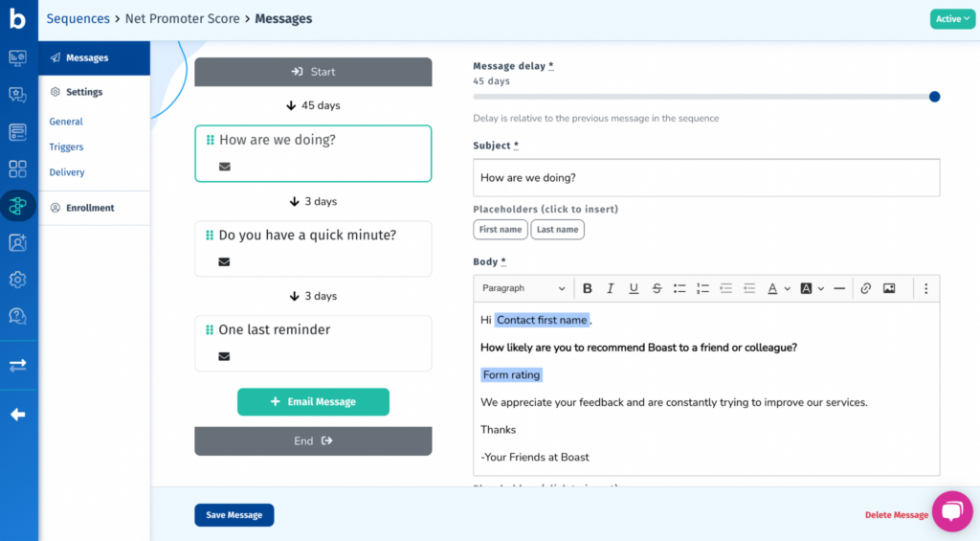Expand the font color dropdown arrow
This screenshot has height=541, width=980.
pyautogui.click(x=788, y=289)
